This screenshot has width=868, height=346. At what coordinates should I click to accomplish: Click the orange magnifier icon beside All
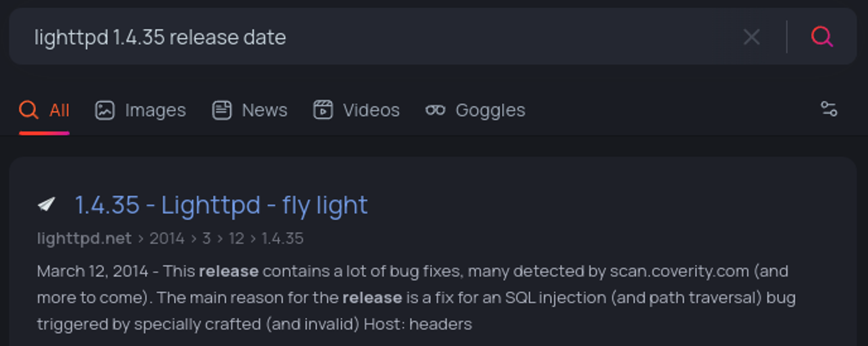point(29,110)
